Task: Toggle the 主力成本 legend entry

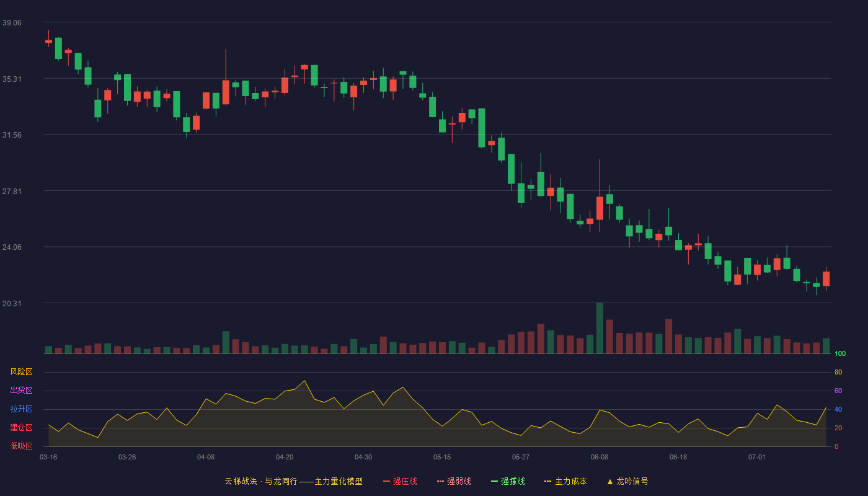Action: [565, 481]
